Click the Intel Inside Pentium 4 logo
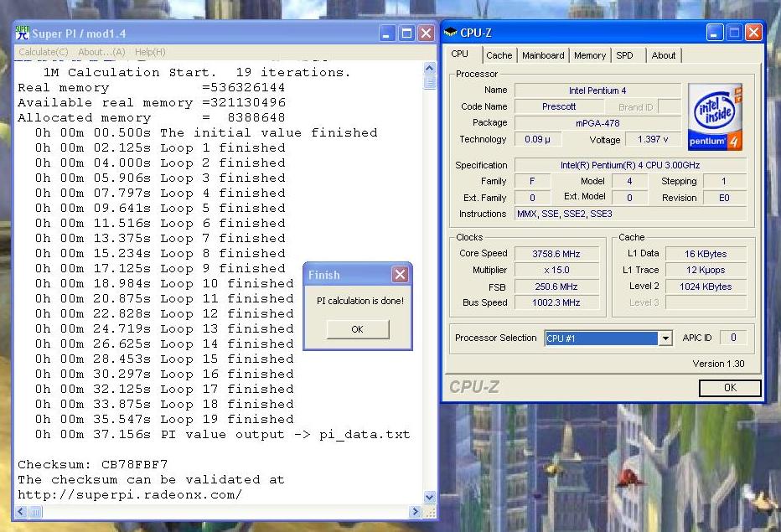 pyautogui.click(x=716, y=116)
